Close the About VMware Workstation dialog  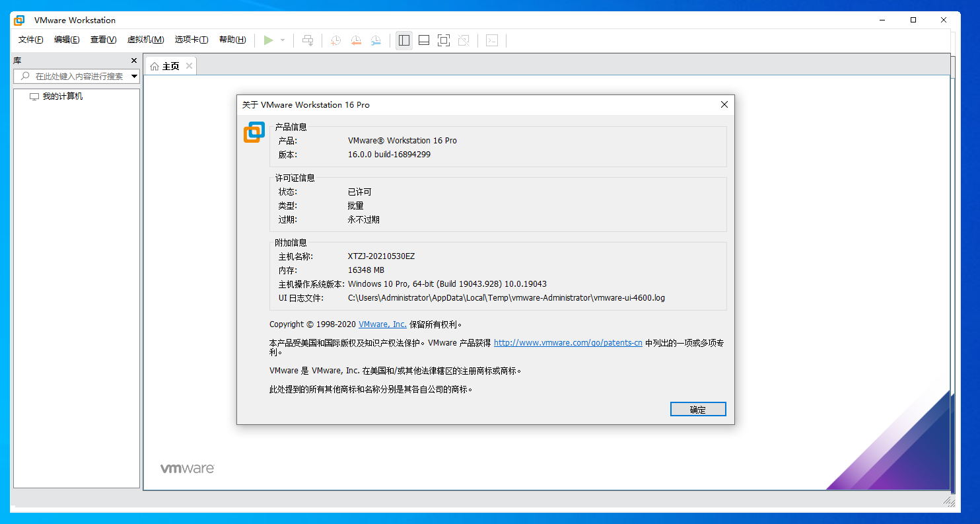(724, 104)
